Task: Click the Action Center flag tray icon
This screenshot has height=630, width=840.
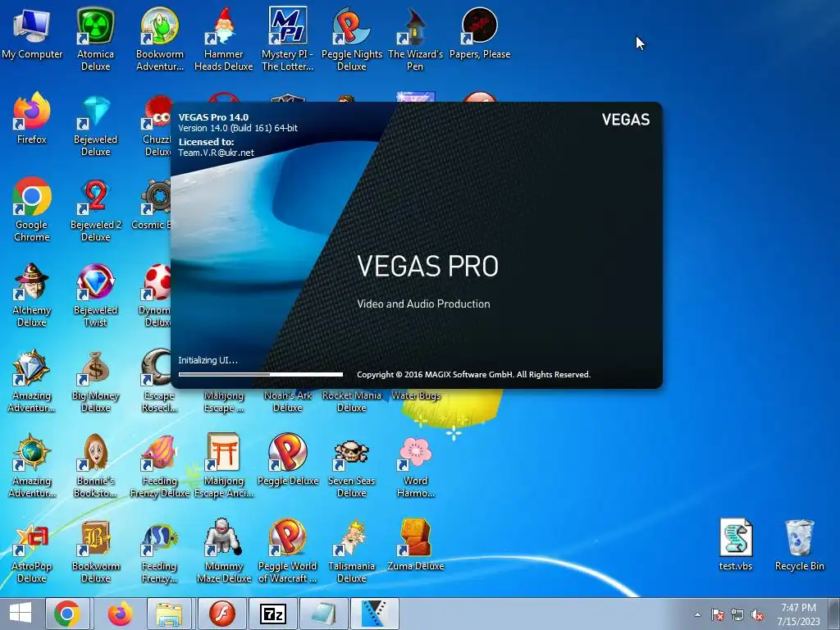Action: pyautogui.click(x=717, y=614)
